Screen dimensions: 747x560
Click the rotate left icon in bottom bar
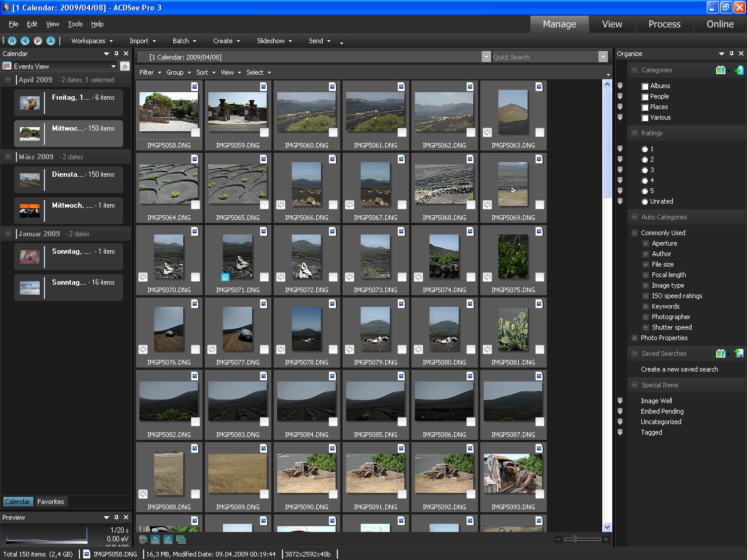(x=155, y=540)
